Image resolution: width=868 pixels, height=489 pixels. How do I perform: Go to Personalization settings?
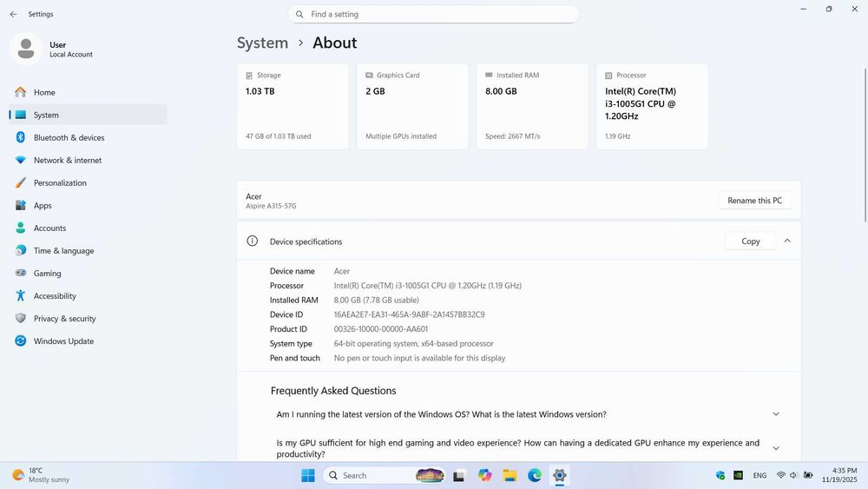click(x=88, y=182)
